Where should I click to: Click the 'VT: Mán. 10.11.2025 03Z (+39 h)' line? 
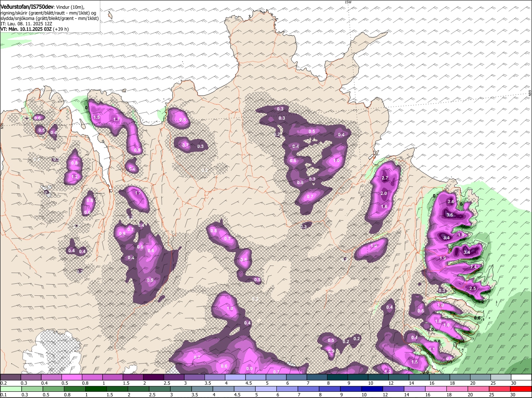click(x=34, y=29)
